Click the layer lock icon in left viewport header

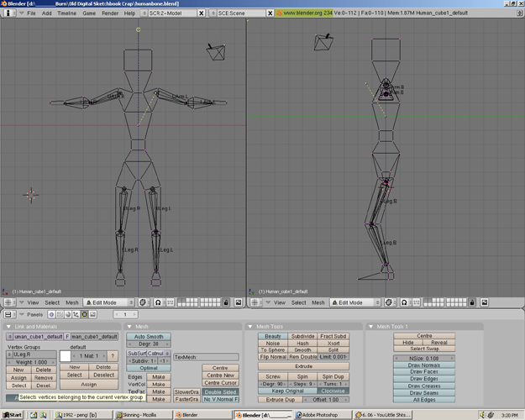click(226, 302)
